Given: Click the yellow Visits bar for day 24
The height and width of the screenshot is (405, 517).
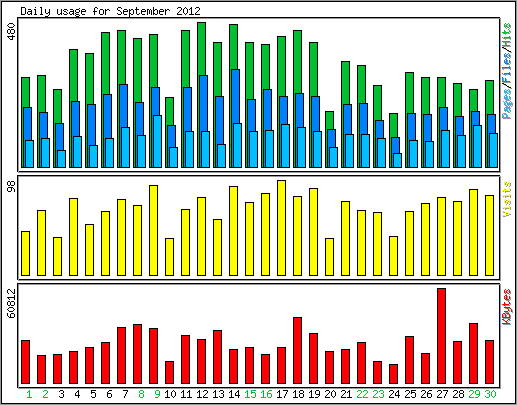Looking at the screenshot, I should (x=393, y=256).
